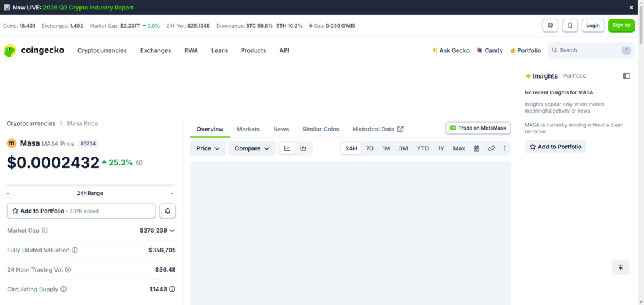Select the 1Y chart range
This screenshot has width=644, height=305.
[x=441, y=148]
